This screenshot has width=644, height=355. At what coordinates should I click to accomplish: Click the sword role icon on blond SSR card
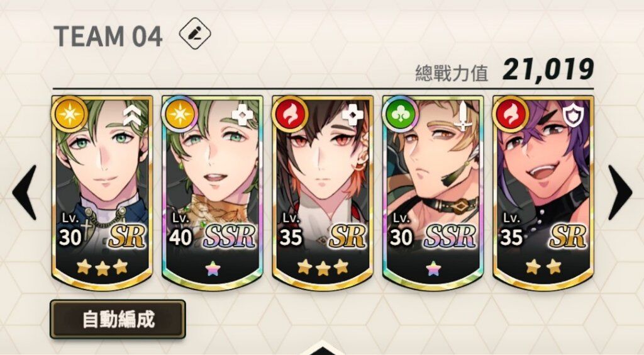(464, 115)
